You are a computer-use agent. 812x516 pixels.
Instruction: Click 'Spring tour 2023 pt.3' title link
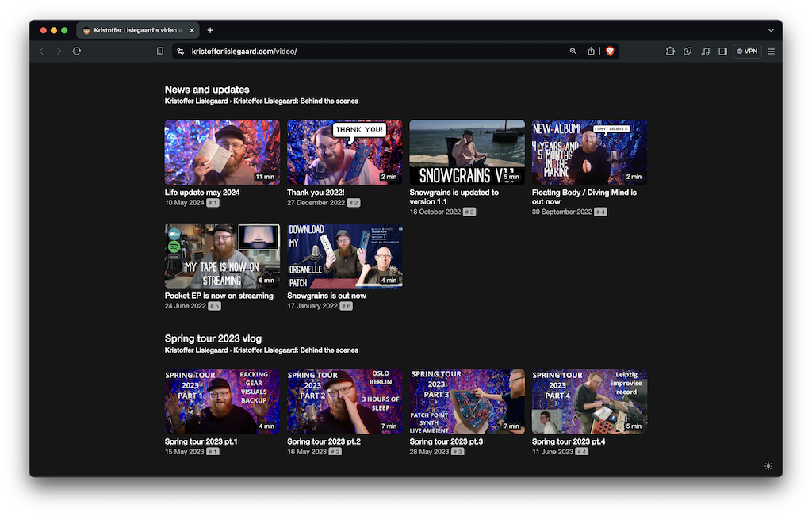pyautogui.click(x=446, y=441)
